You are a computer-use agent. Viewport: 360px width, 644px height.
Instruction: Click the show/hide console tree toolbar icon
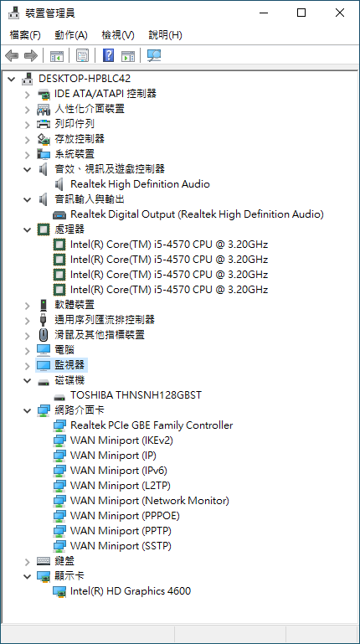point(57,56)
